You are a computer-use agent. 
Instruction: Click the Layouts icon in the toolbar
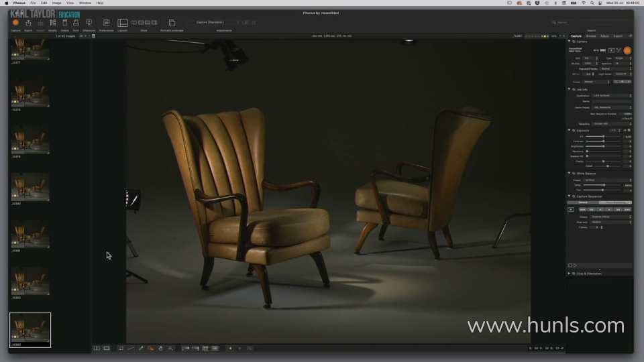click(x=122, y=23)
